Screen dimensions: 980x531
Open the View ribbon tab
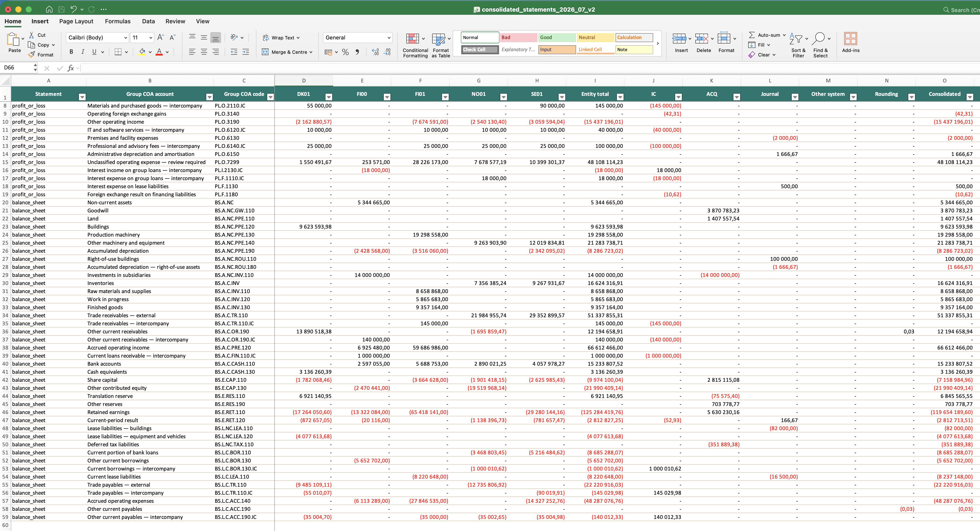click(x=203, y=21)
